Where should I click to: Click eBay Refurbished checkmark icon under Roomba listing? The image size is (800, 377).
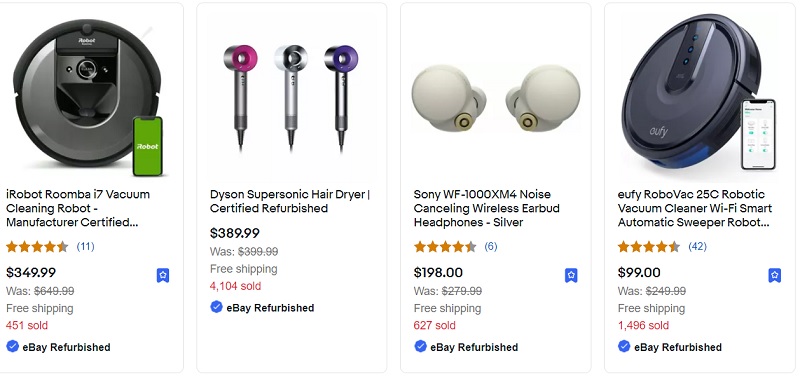coord(12,346)
